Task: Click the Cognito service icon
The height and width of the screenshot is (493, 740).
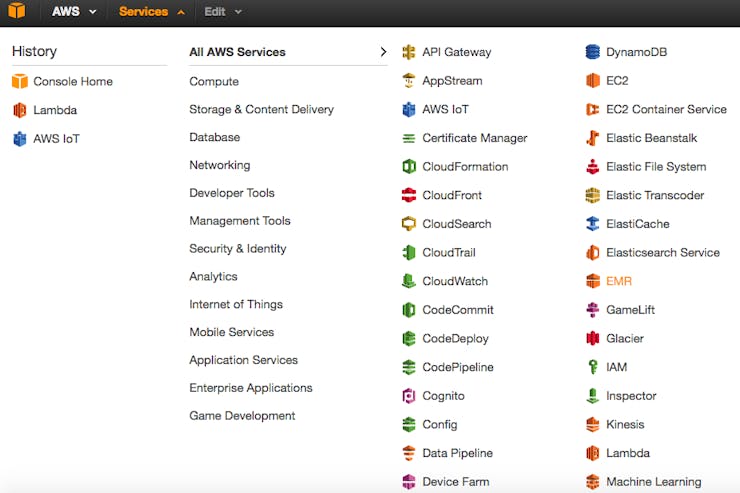Action: [x=409, y=396]
